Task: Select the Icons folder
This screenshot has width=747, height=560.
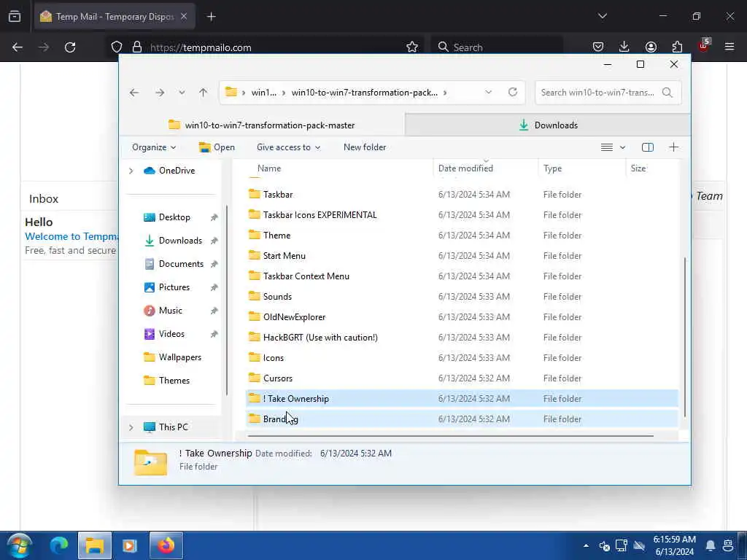Action: tap(462, 358)
